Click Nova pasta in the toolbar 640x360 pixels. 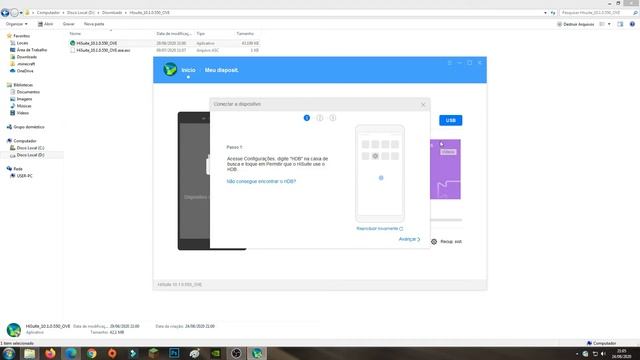94,24
